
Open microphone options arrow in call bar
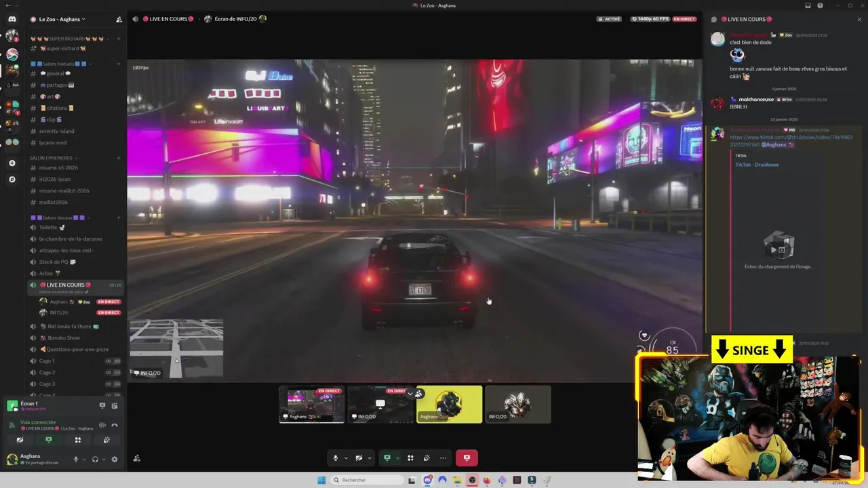coord(346,458)
